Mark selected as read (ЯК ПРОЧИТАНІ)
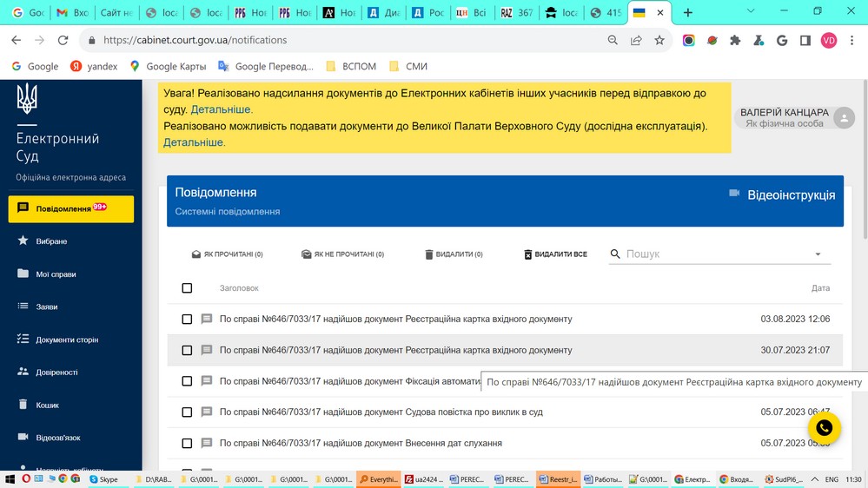This screenshot has width=868, height=488. (228, 254)
